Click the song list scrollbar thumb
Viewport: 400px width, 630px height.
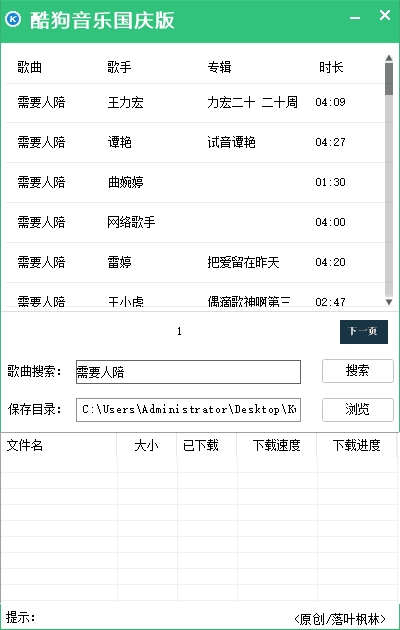pos(389,79)
